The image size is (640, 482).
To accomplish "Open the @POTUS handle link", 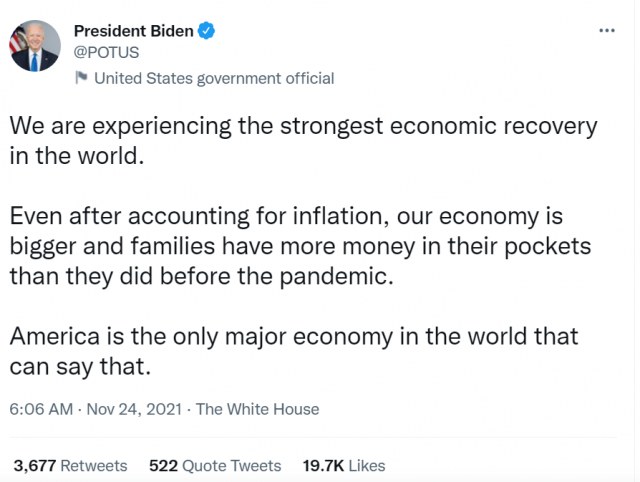I will (107, 52).
